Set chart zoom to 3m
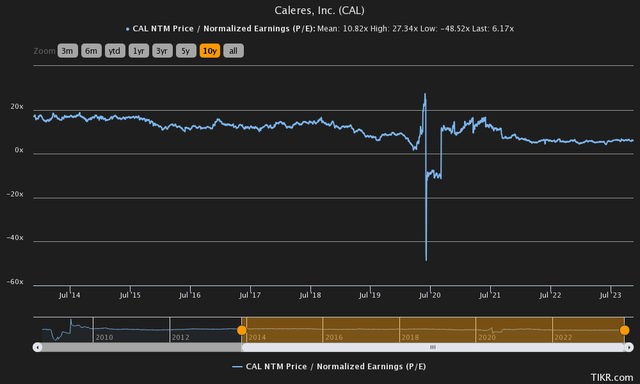 (x=67, y=51)
